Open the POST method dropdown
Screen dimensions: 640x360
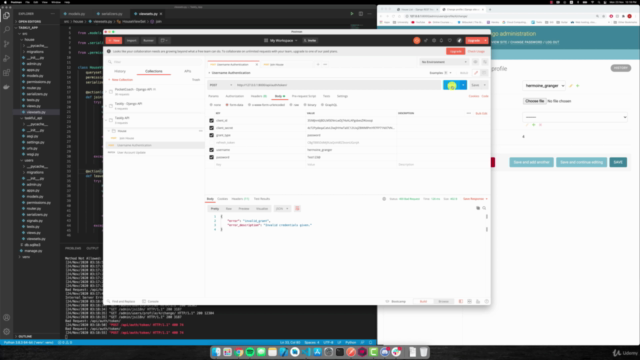(220, 85)
